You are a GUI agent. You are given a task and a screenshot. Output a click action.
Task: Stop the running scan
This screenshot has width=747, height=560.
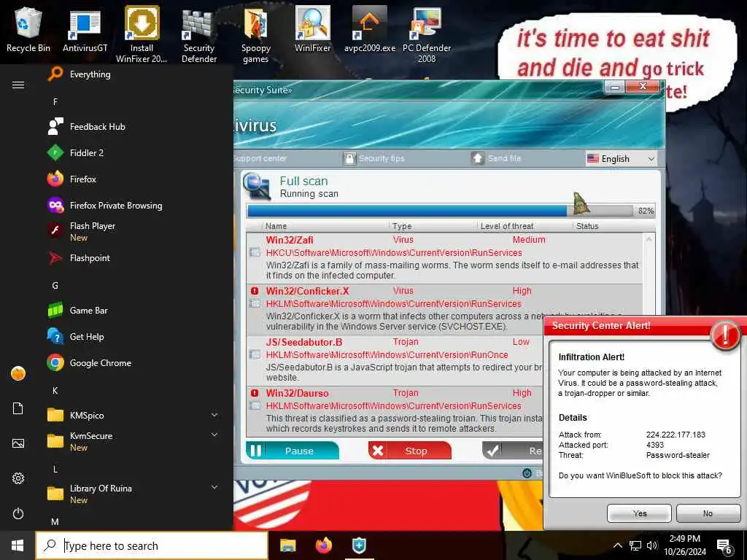coord(410,451)
